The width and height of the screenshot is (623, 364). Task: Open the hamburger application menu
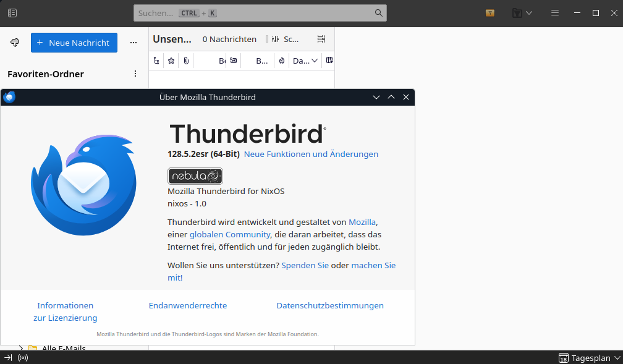554,12
